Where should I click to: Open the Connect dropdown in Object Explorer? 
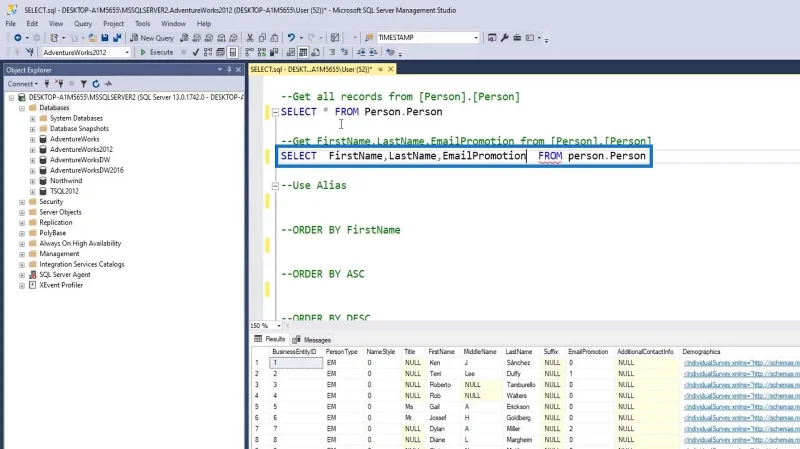point(22,84)
